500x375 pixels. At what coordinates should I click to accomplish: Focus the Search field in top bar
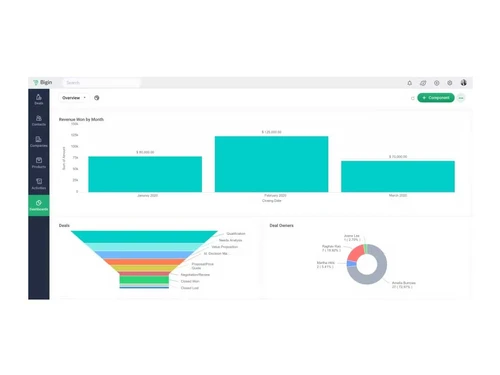(101, 83)
